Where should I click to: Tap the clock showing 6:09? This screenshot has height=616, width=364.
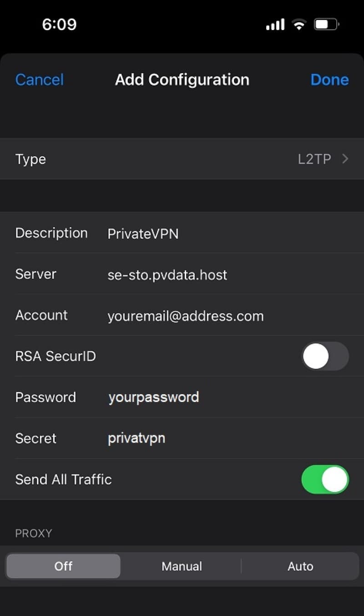(59, 25)
